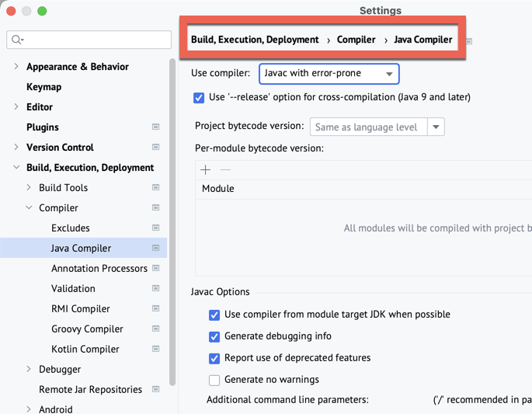Click the settings tree vertical scrollbar

(172, 222)
